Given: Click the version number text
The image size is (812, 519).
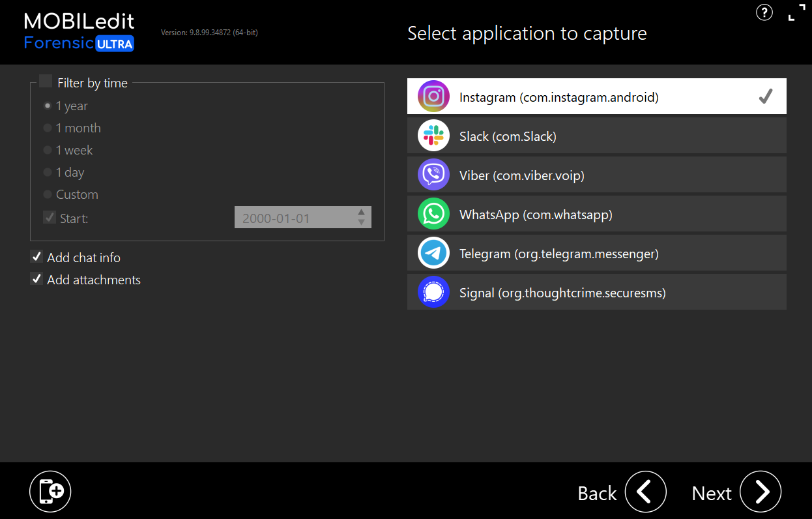Looking at the screenshot, I should click(209, 32).
